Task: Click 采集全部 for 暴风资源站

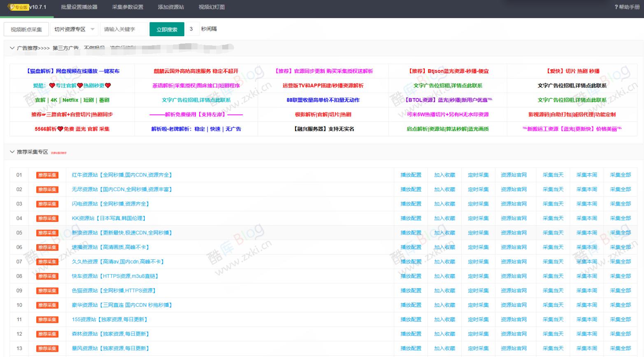Action: 620,348
